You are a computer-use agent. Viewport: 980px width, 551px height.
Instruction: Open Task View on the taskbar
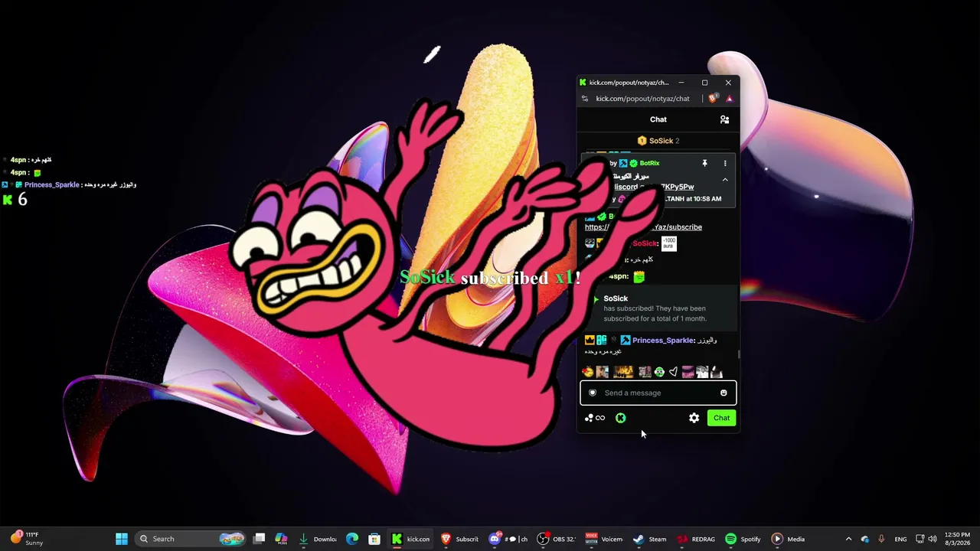coord(260,539)
